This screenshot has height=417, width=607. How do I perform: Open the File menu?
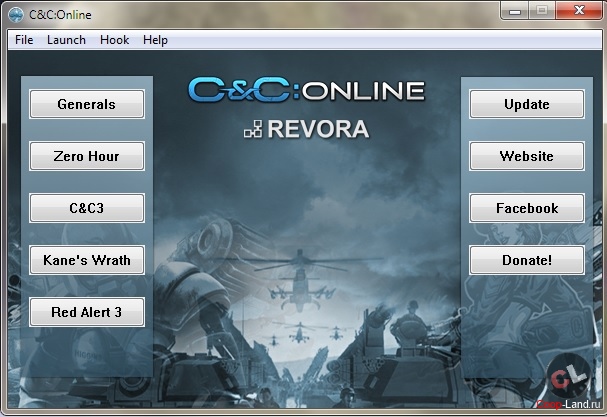point(24,40)
